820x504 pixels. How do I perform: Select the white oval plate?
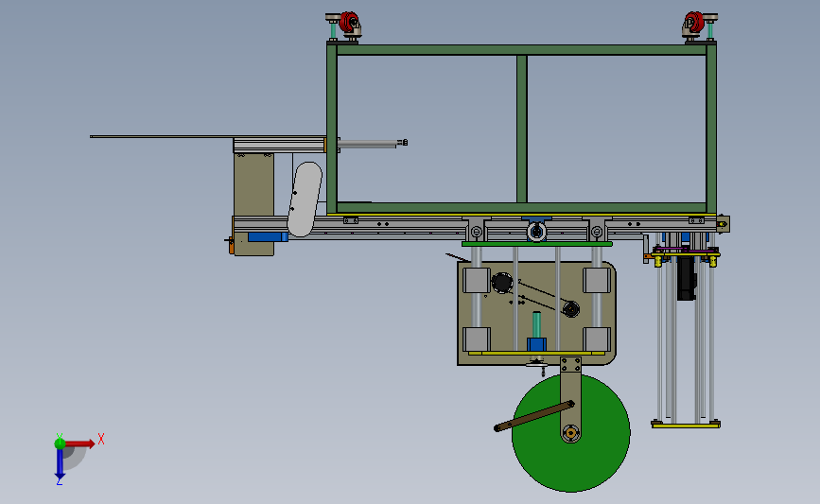click(x=305, y=200)
